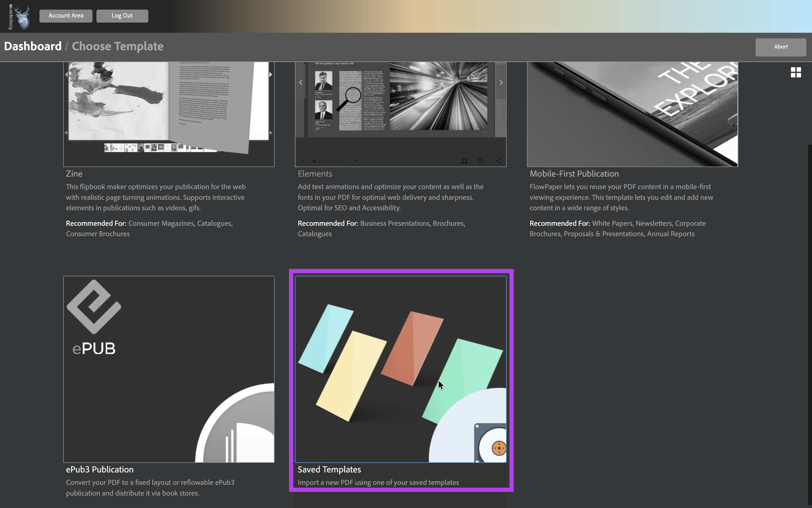This screenshot has height=508, width=812.
Task: Click 'Import a new PDF using one of your saved templates'
Action: pyautogui.click(x=378, y=483)
